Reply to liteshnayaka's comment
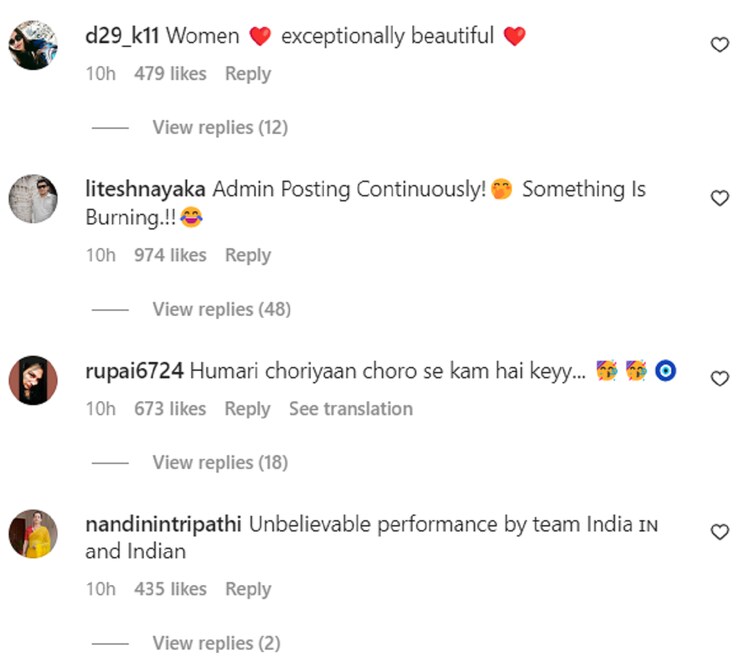 [x=248, y=255]
